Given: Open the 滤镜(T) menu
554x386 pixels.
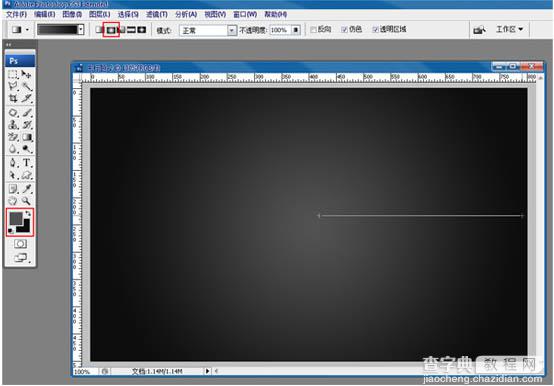Looking at the screenshot, I should pyautogui.click(x=157, y=14).
